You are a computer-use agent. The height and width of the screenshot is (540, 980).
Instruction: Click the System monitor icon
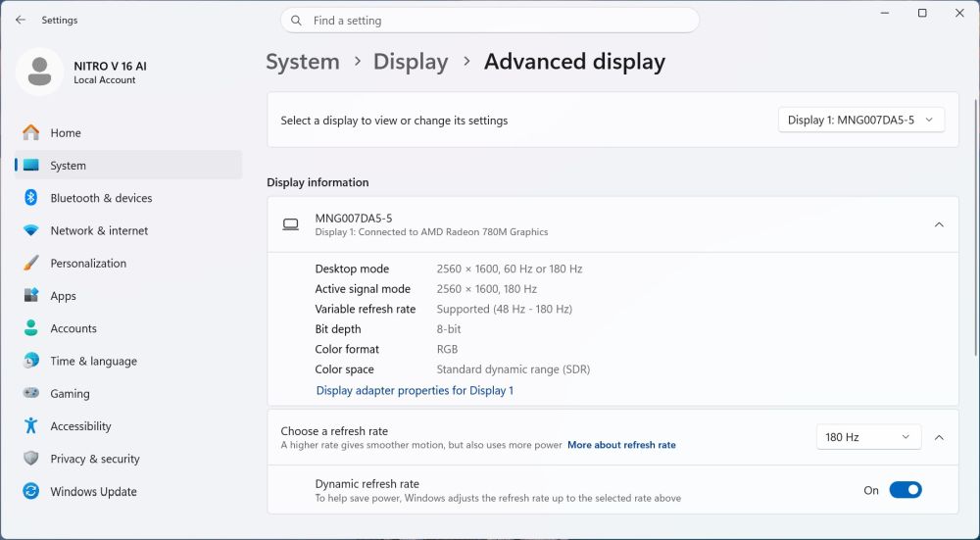pyautogui.click(x=30, y=165)
